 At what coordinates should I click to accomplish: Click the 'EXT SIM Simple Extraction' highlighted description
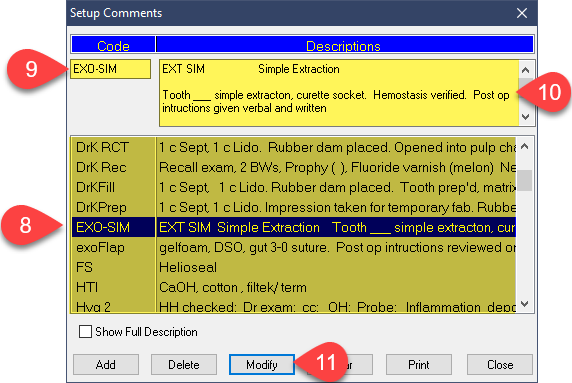337,227
